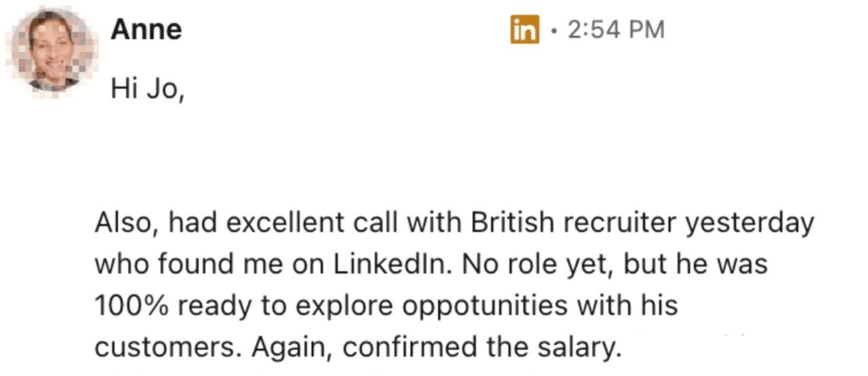Viewport: 868px width, 376px height.
Task: Click the LinkedIn badge icon beside the timestamp
Action: (524, 30)
